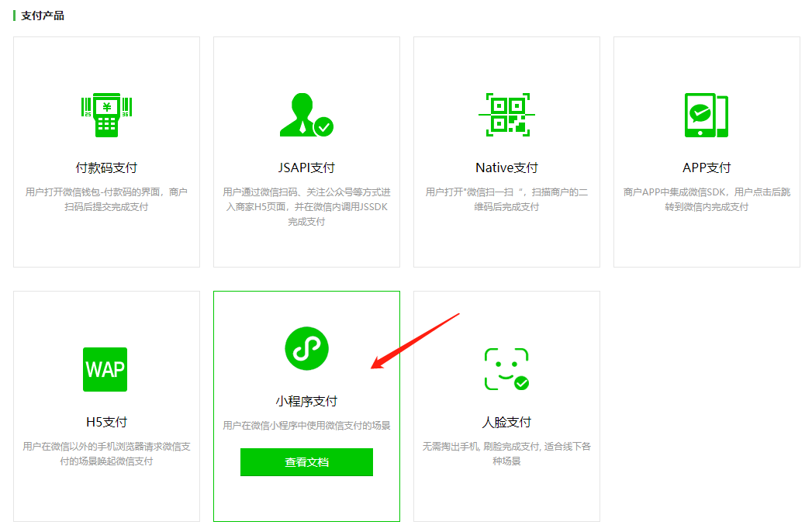Screen dimensions: 812x525
Task: Click the H5支付 WAP icon
Action: (105, 369)
